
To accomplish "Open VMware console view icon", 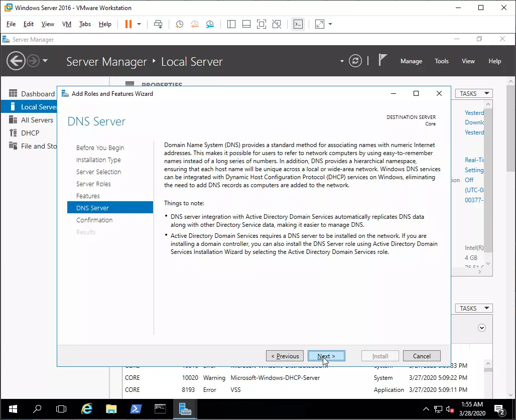I will (298, 24).
